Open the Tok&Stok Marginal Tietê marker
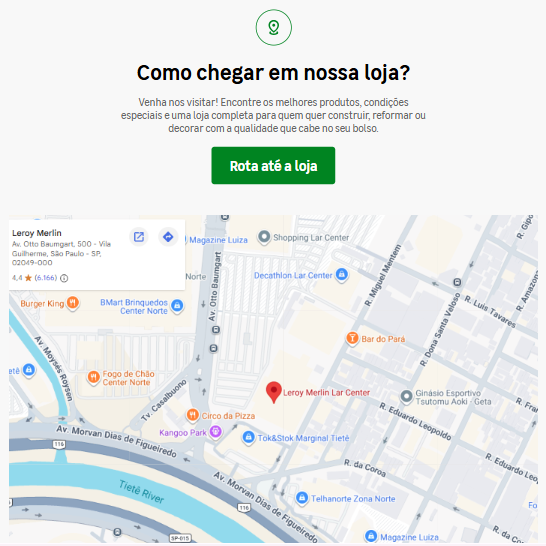Image resolution: width=546 pixels, height=546 pixels. tap(248, 437)
